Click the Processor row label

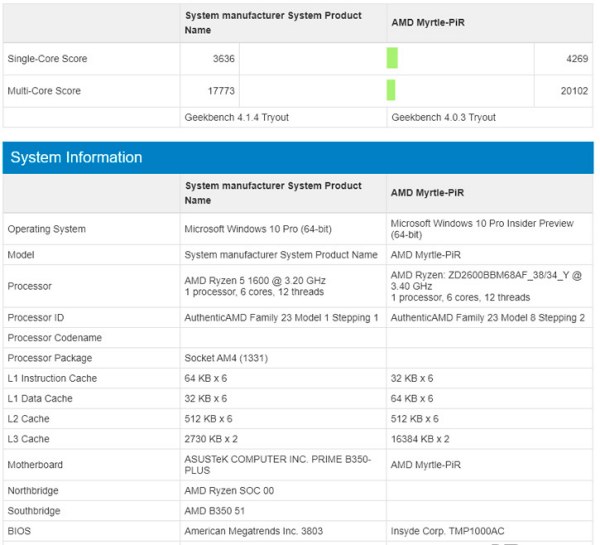(x=29, y=286)
